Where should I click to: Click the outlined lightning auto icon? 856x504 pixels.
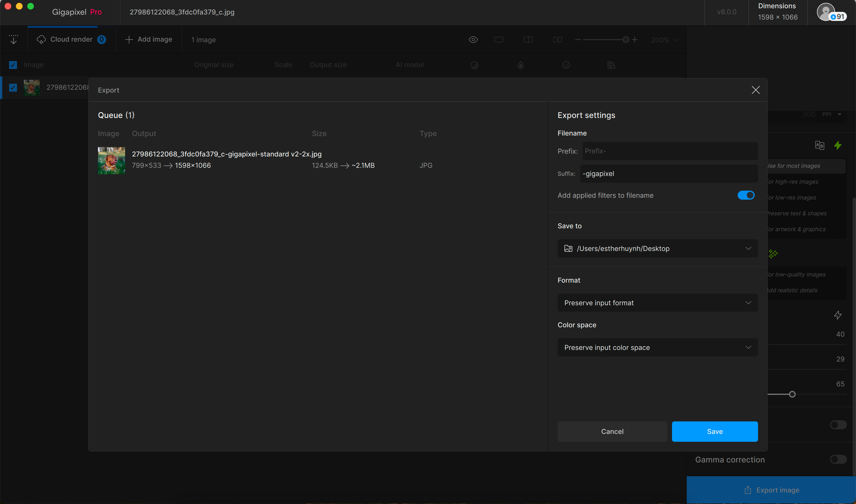pyautogui.click(x=838, y=315)
